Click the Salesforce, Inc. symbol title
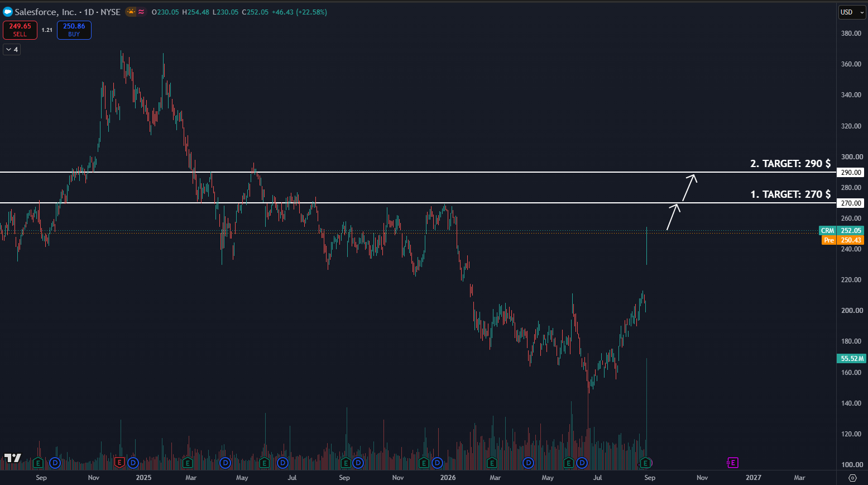868x485 pixels. coord(47,12)
